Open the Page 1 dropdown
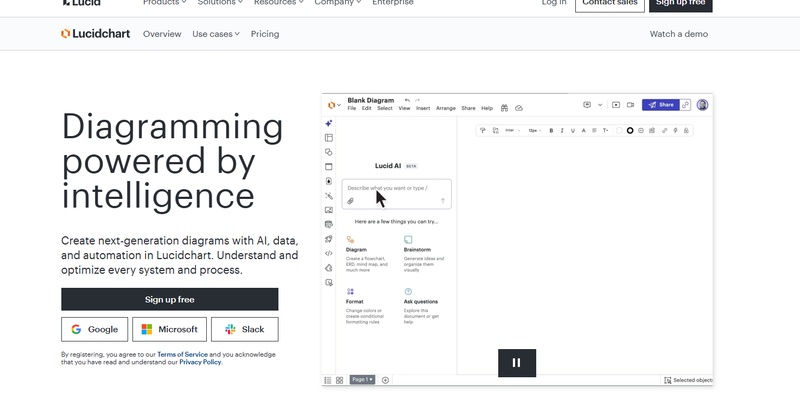 [x=362, y=380]
